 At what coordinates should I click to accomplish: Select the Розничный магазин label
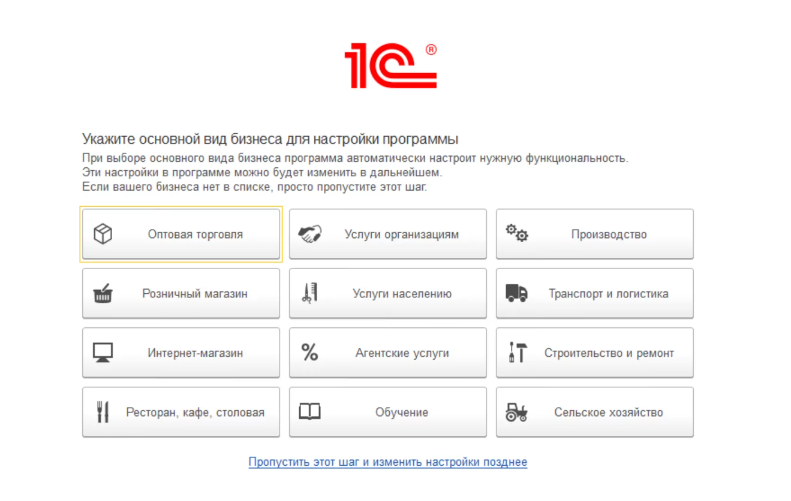tap(195, 294)
